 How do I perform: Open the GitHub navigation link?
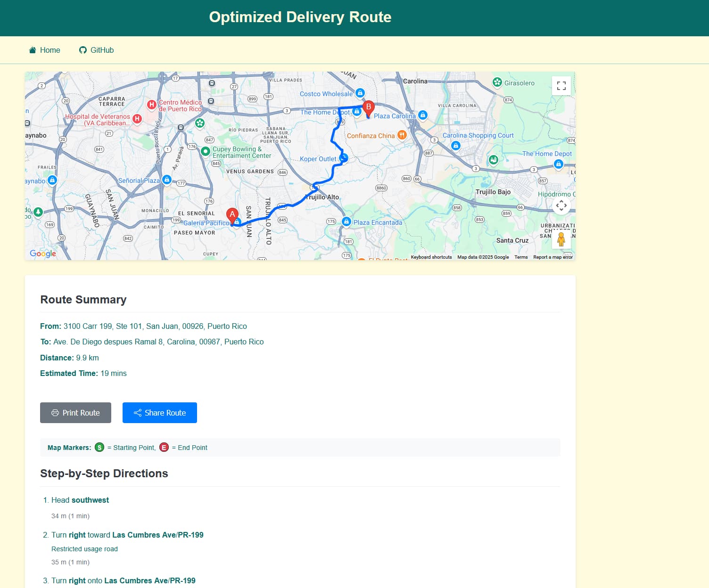click(x=97, y=50)
